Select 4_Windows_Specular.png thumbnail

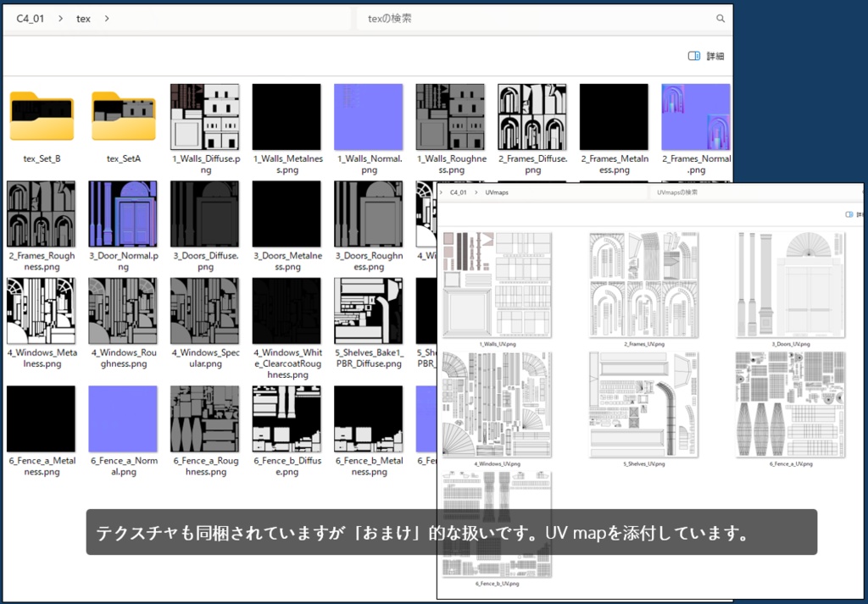205,311
